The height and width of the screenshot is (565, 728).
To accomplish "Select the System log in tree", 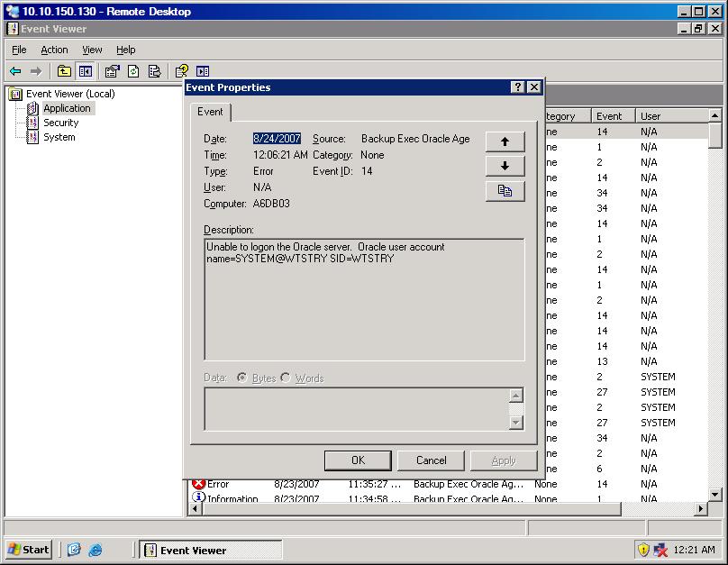I will click(x=59, y=137).
